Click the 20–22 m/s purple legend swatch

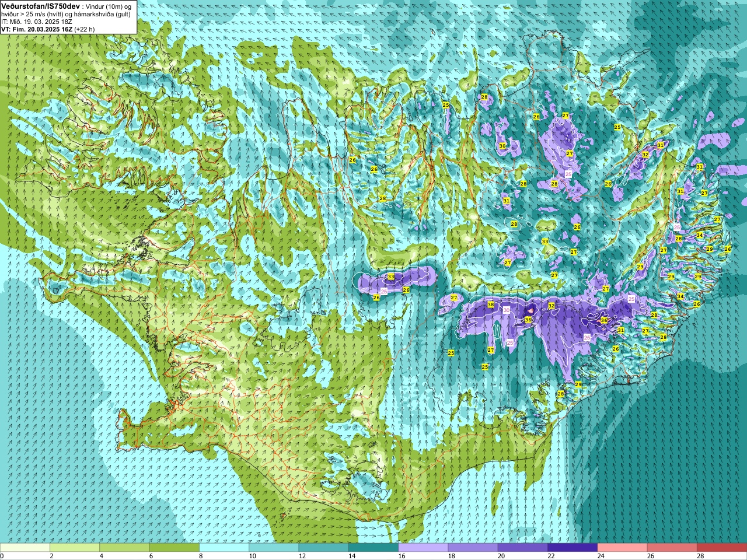[x=523, y=548]
